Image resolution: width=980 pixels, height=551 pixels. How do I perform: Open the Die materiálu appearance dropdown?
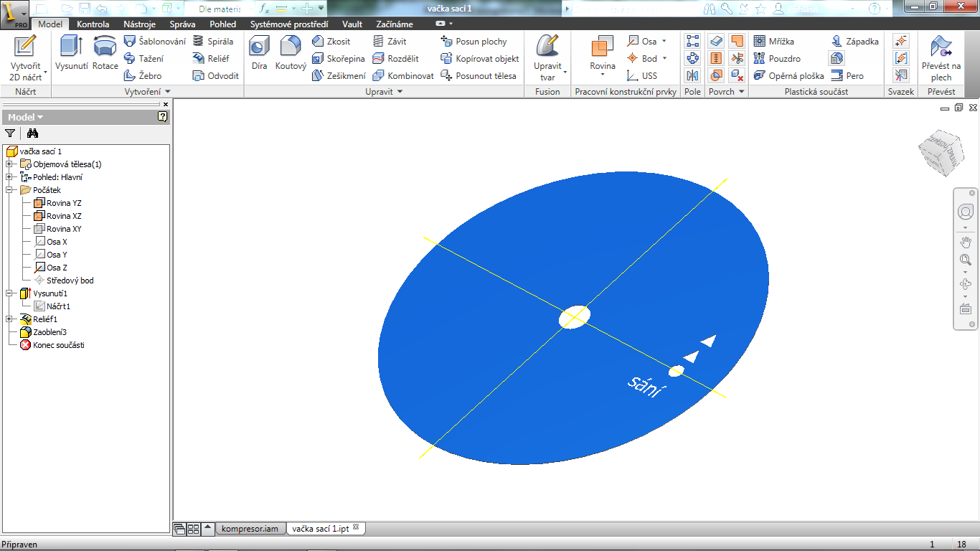tap(219, 9)
